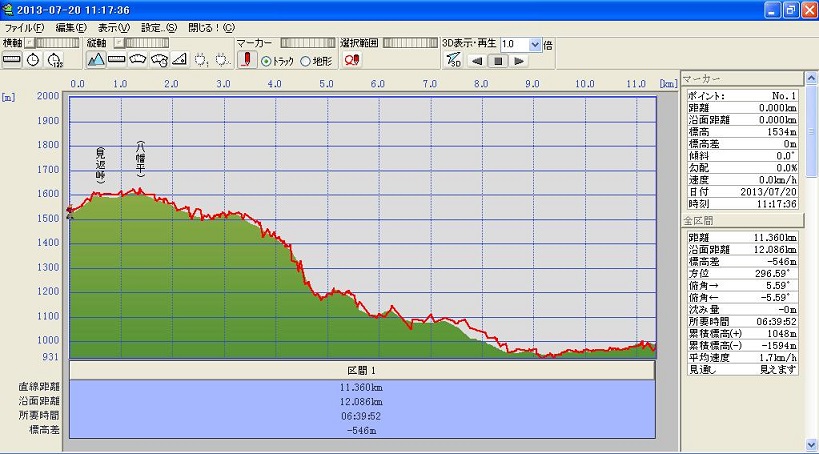The height and width of the screenshot is (454, 819).
Task: Toggle the 縦軸 small checkbox
Action: (117, 44)
